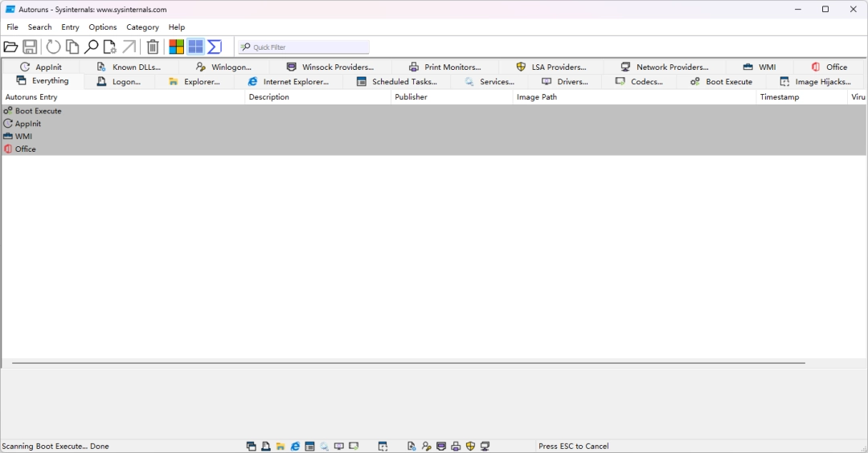
Task: Open the Options menu
Action: [x=103, y=27]
